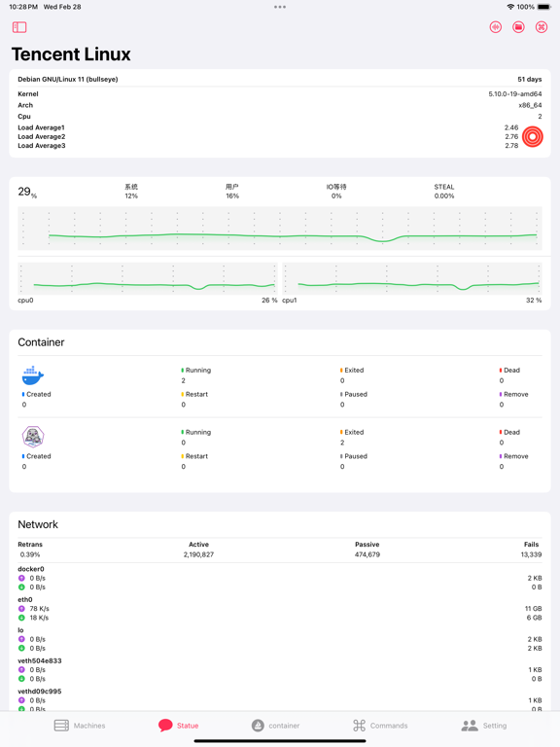Viewport: 560px width, 747px height.
Task: Tap the Load Average1 value 2.46
Action: [x=511, y=127]
